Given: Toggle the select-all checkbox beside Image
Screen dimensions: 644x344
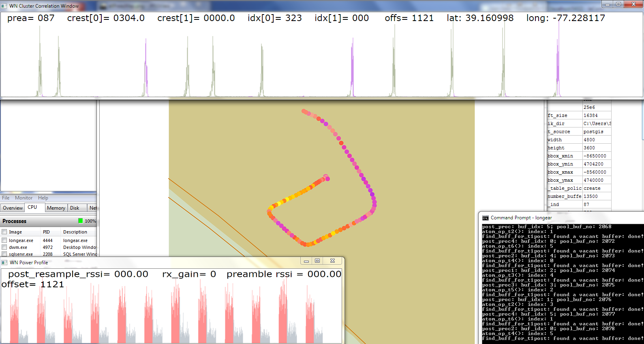Looking at the screenshot, I should pos(4,232).
